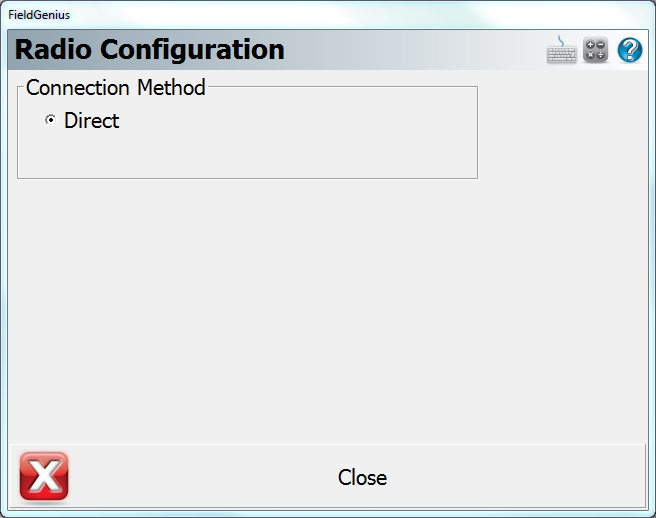Show help for Radio Configuration screen

click(x=630, y=50)
